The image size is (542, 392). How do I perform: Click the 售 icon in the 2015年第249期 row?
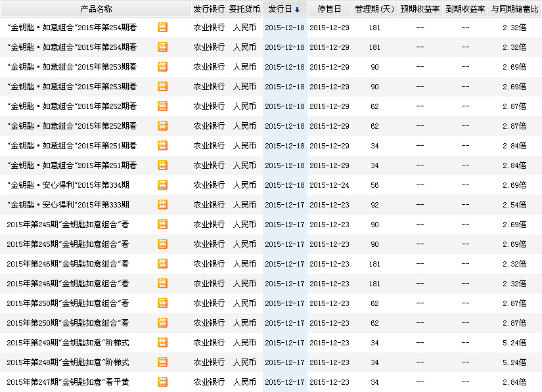tap(162, 343)
